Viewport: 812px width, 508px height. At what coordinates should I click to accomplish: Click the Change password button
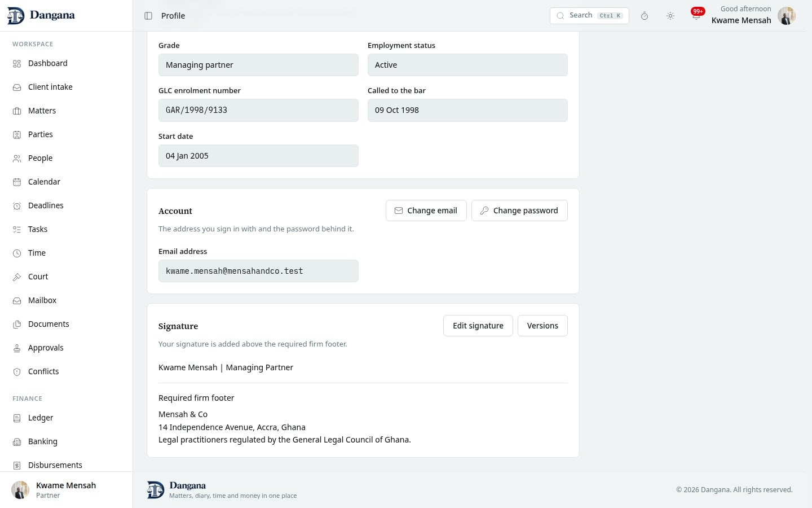coord(519,211)
